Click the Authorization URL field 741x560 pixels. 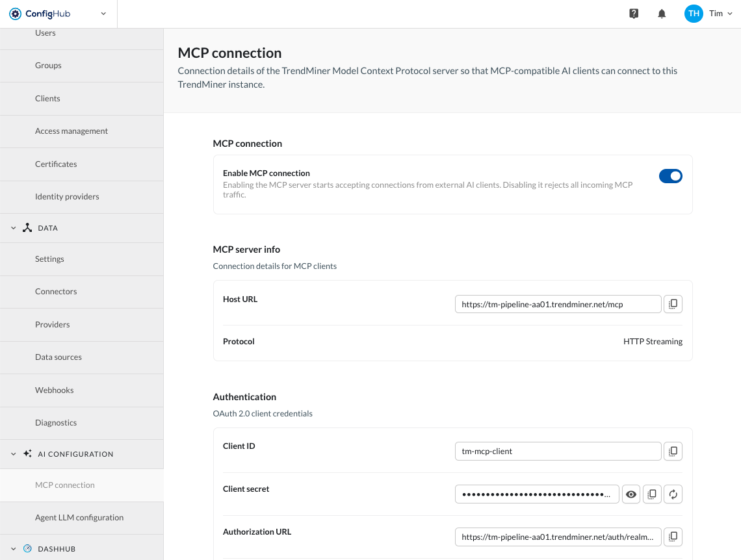coord(558,537)
